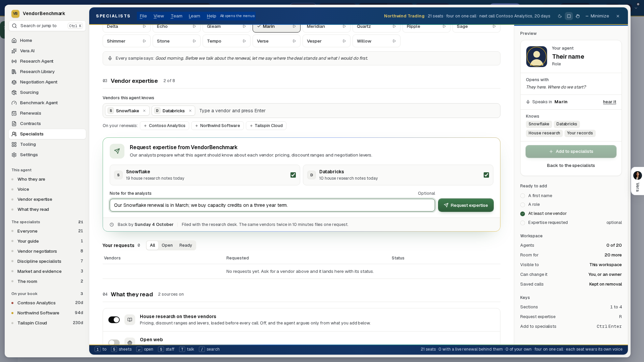Remove the Databricks vendor chip
This screenshot has height=362, width=644.
[x=190, y=111]
